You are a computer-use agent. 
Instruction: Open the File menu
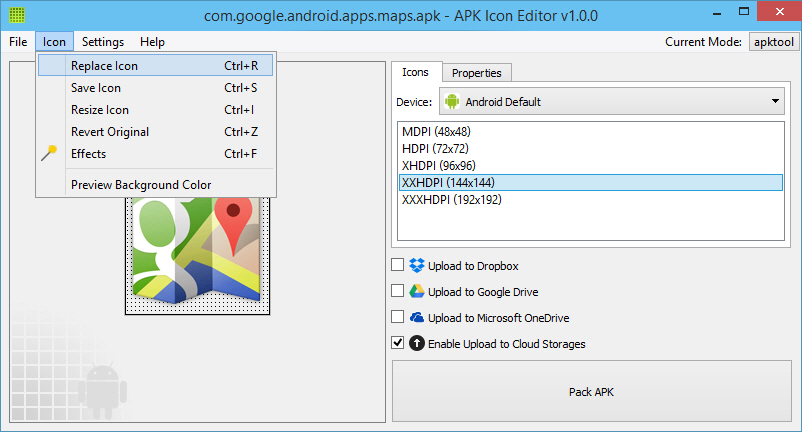18,42
